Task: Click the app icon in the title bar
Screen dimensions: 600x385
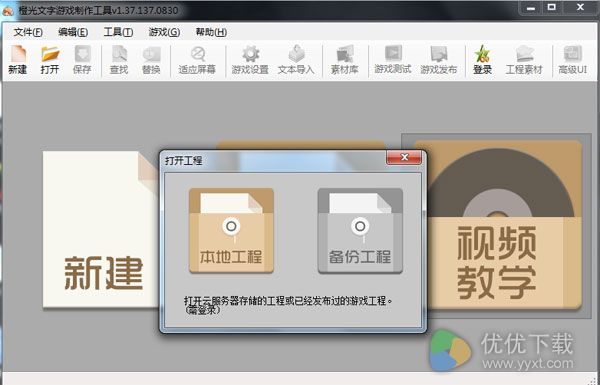Action: pos(8,11)
